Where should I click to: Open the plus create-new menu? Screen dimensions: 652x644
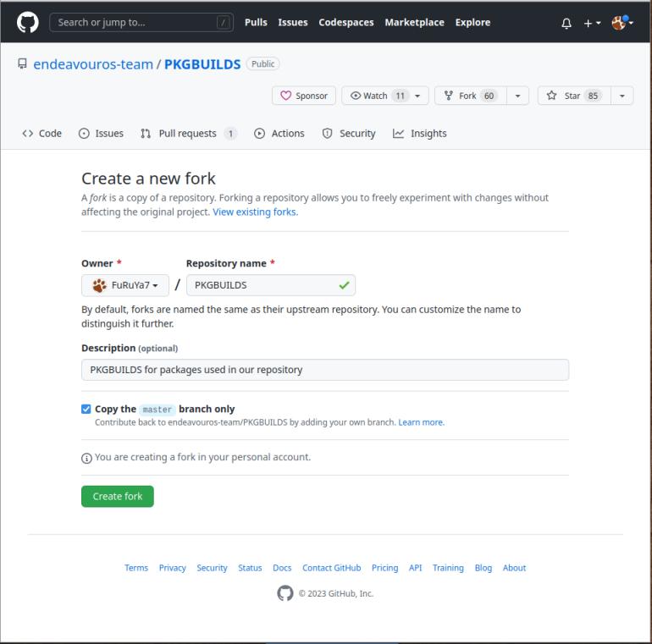(592, 23)
